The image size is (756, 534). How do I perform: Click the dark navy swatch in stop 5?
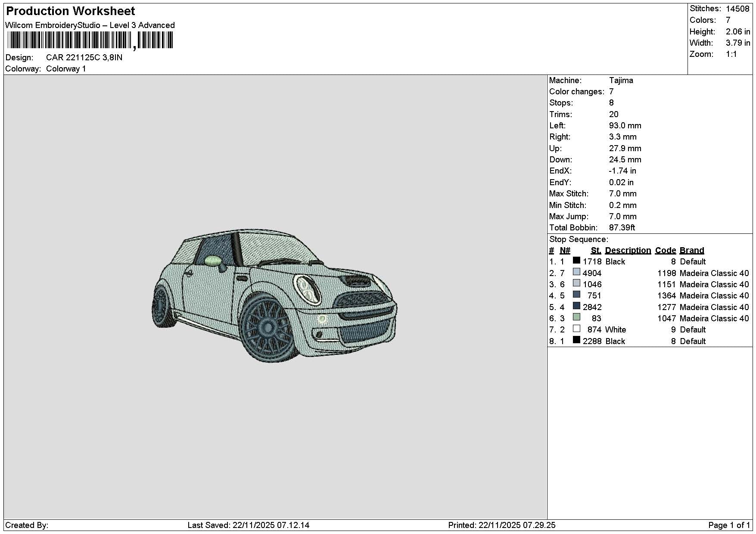click(576, 306)
